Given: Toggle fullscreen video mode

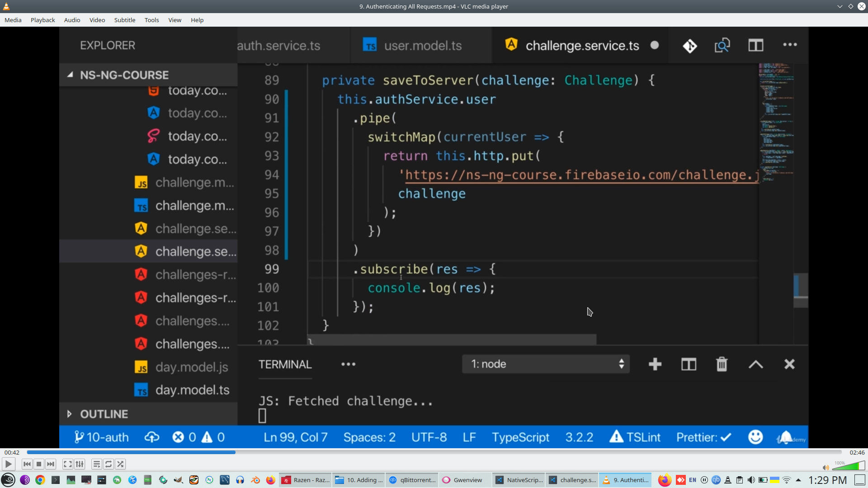Looking at the screenshot, I should (x=67, y=464).
